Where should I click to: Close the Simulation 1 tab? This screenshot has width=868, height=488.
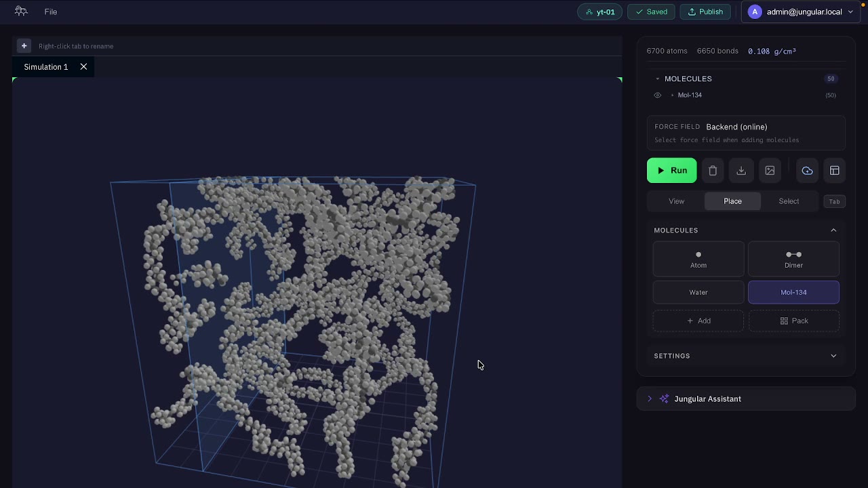pyautogui.click(x=83, y=66)
